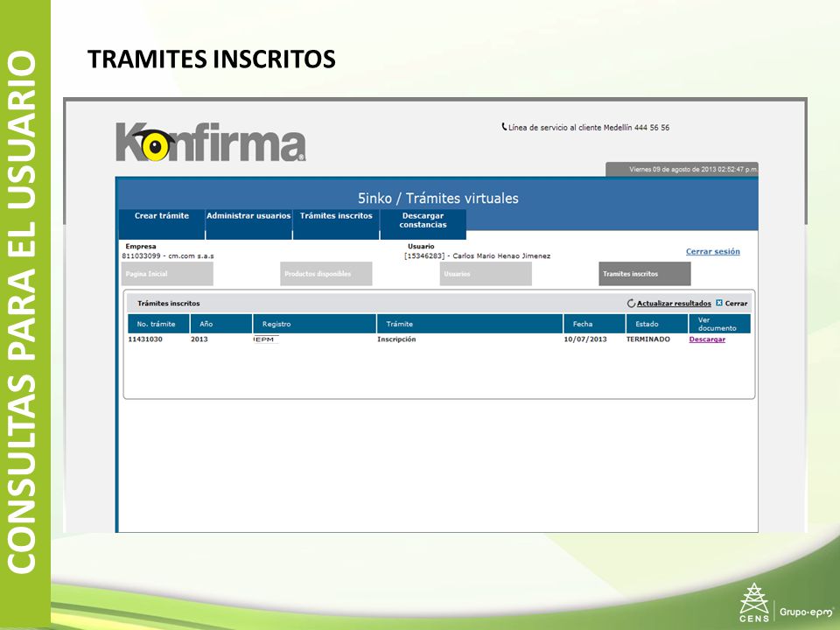Click the Fecha column header
The width and height of the screenshot is (840, 630).
[594, 324]
